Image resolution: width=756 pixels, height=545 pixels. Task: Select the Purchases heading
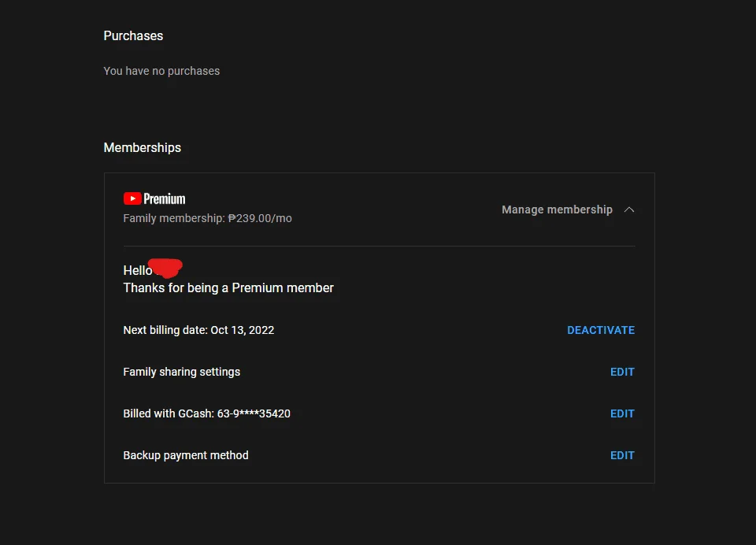(134, 35)
